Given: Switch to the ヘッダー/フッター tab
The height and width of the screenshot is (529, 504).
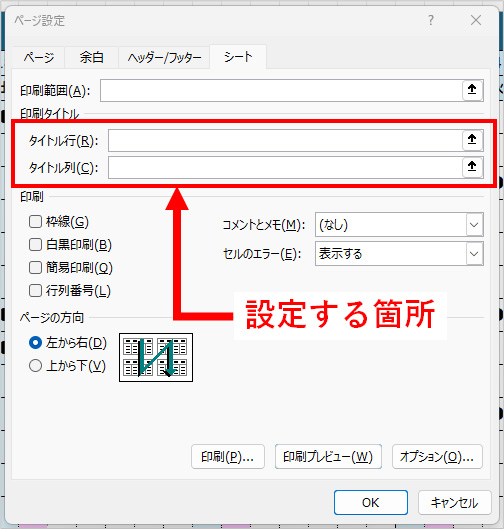Looking at the screenshot, I should pos(164,57).
